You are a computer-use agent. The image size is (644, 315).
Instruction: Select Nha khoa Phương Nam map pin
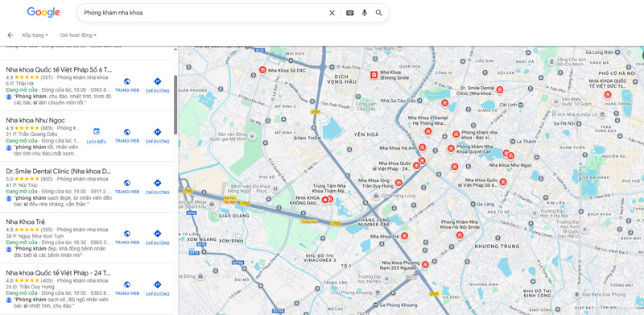click(425, 264)
